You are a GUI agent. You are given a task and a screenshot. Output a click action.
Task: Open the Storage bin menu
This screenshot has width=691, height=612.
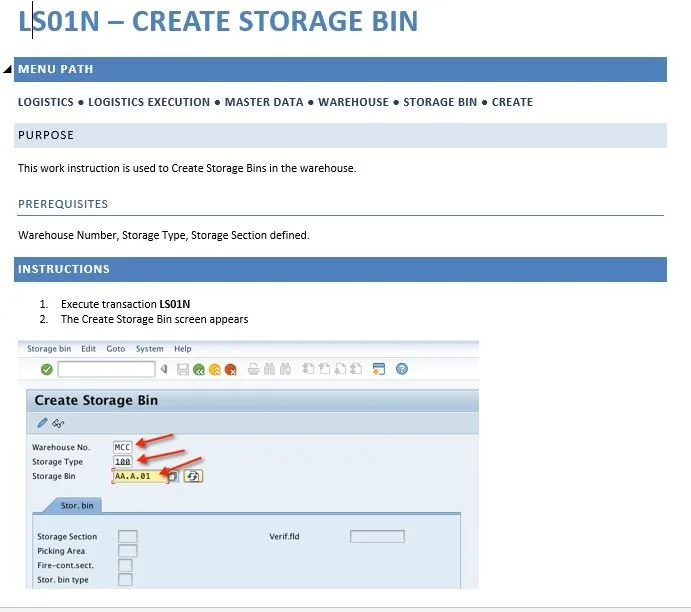point(49,349)
